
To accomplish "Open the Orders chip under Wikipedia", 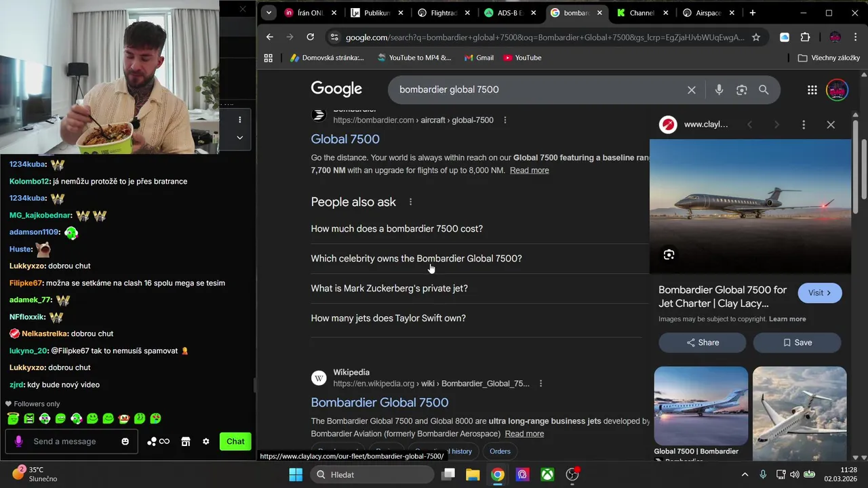I will [500, 451].
